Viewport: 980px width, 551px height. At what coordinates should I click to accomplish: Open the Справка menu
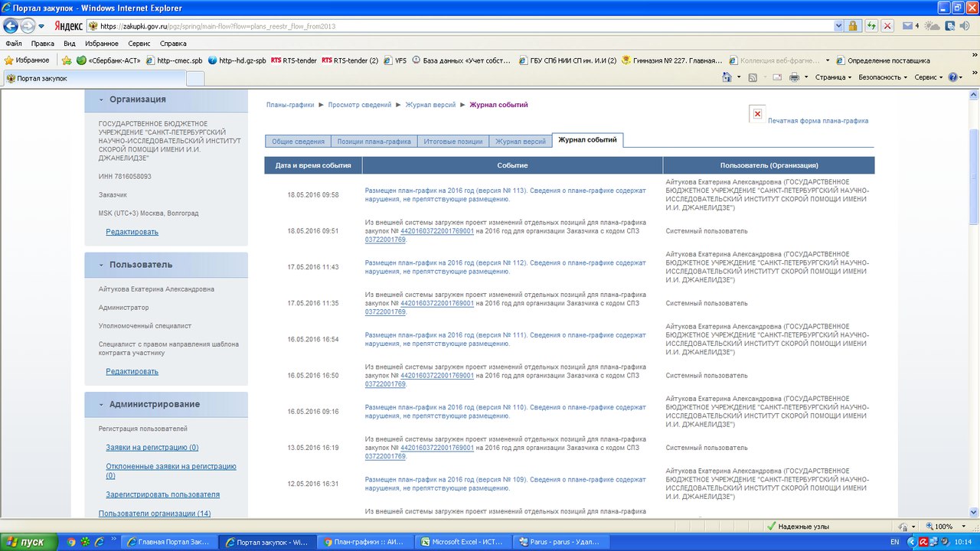click(173, 44)
